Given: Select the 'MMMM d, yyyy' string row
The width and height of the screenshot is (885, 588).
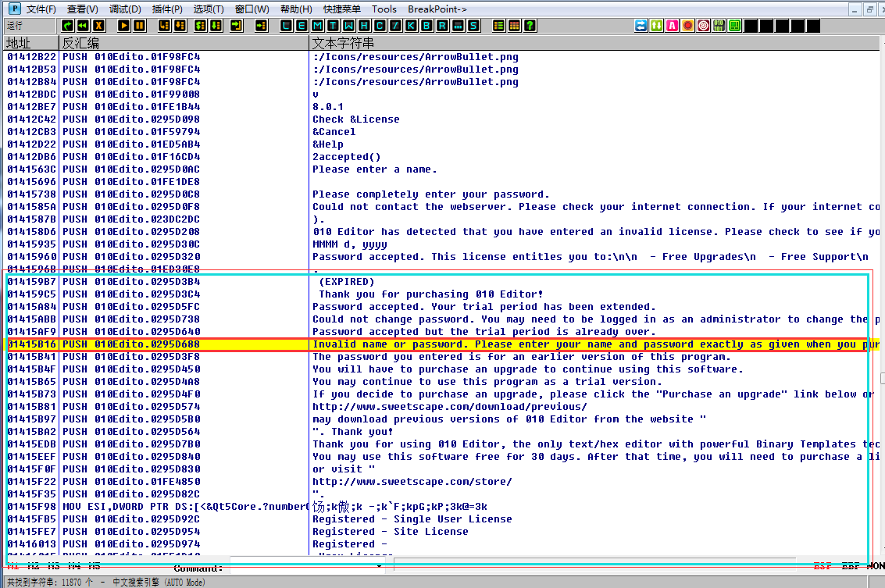Looking at the screenshot, I should click(x=442, y=244).
